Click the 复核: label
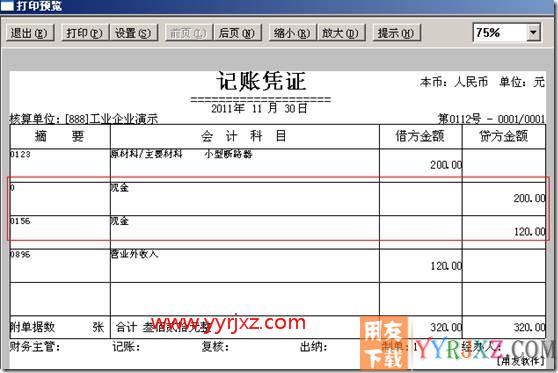 tap(215, 346)
